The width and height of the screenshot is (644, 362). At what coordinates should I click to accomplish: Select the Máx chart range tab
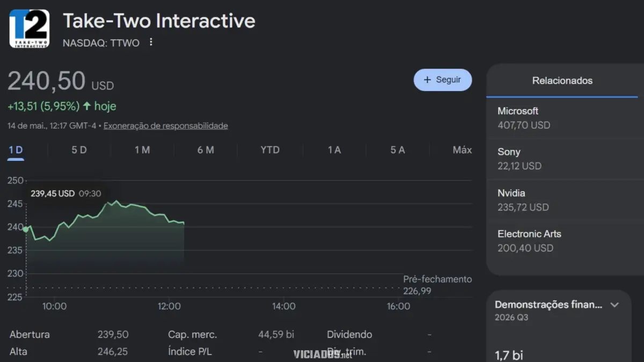click(x=462, y=150)
